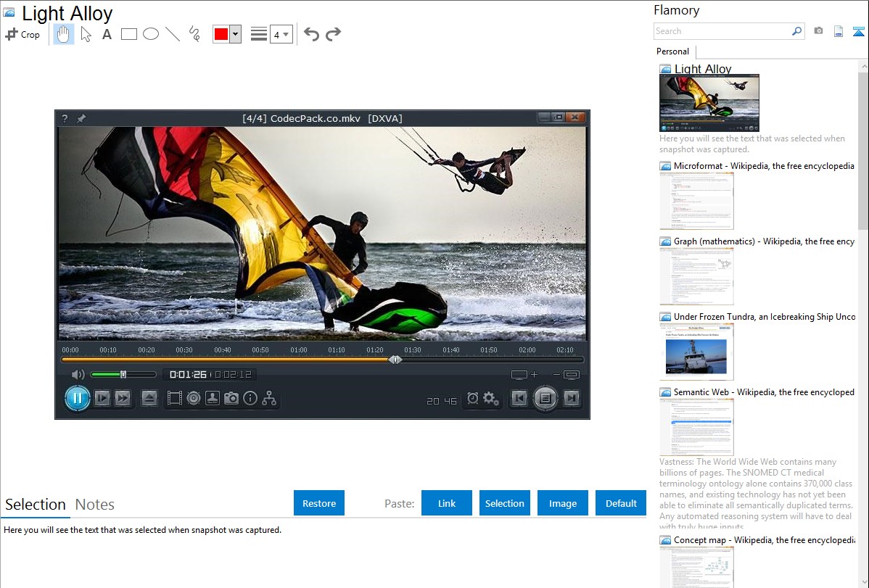Open the Personal tab

672,51
